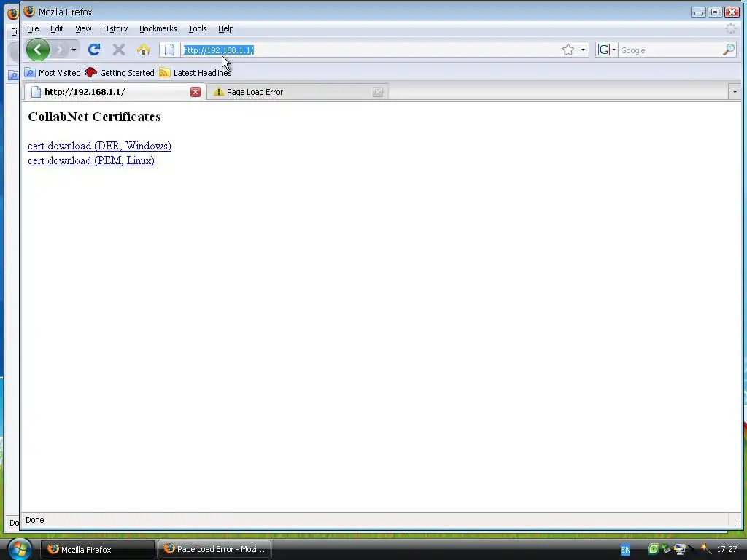The height and width of the screenshot is (560, 747).
Task: Click the Google search input box
Action: [670, 50]
